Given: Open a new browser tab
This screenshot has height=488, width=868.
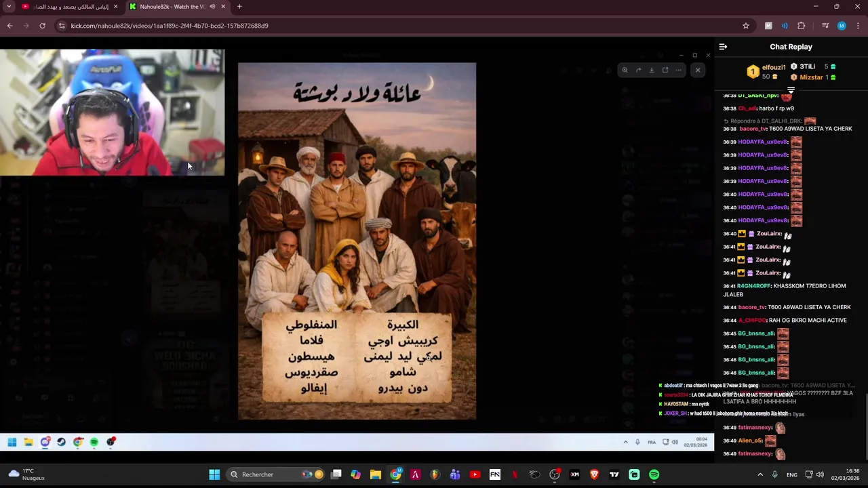Looking at the screenshot, I should [x=239, y=7].
